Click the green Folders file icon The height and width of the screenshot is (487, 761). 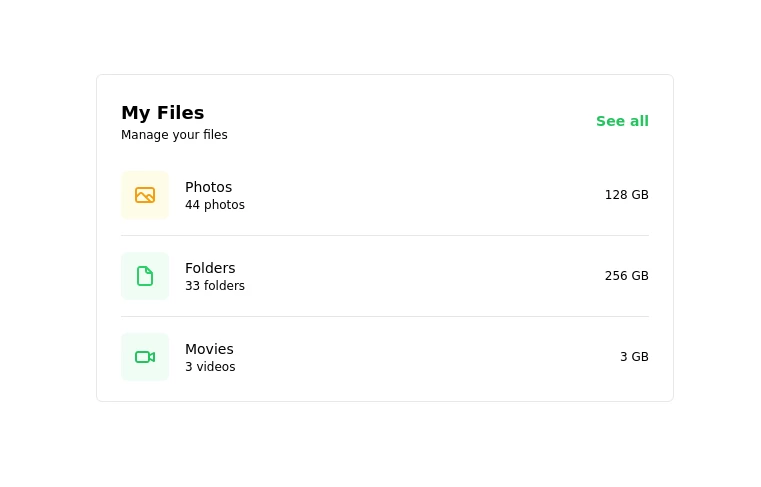[x=145, y=276]
